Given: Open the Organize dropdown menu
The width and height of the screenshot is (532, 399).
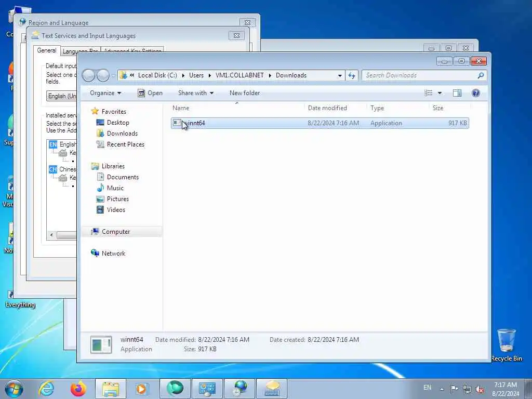Looking at the screenshot, I should [105, 93].
